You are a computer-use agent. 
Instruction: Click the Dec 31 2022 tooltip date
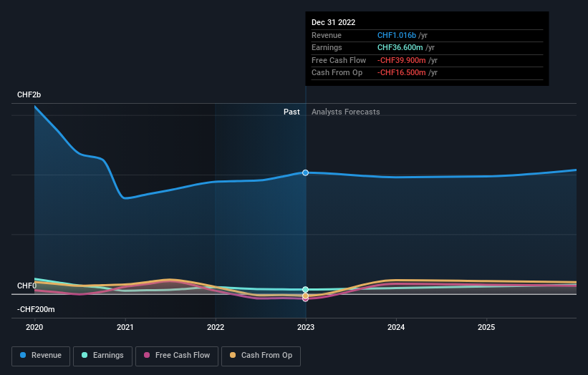(333, 22)
